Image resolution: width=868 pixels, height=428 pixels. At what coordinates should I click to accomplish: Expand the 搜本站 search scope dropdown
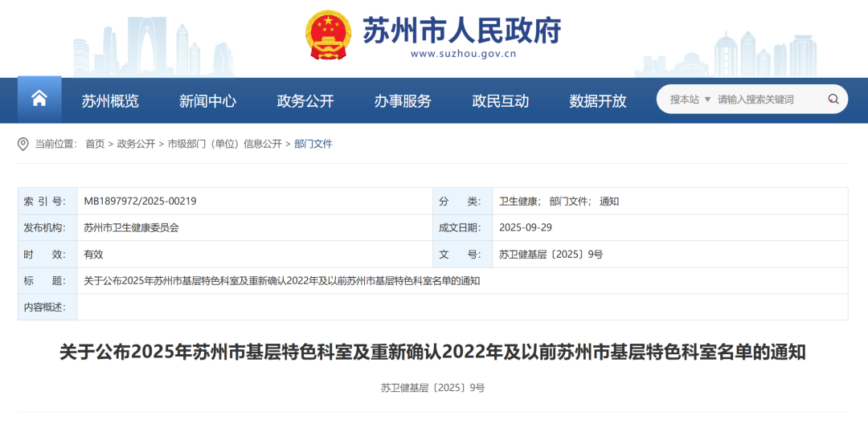[690, 100]
